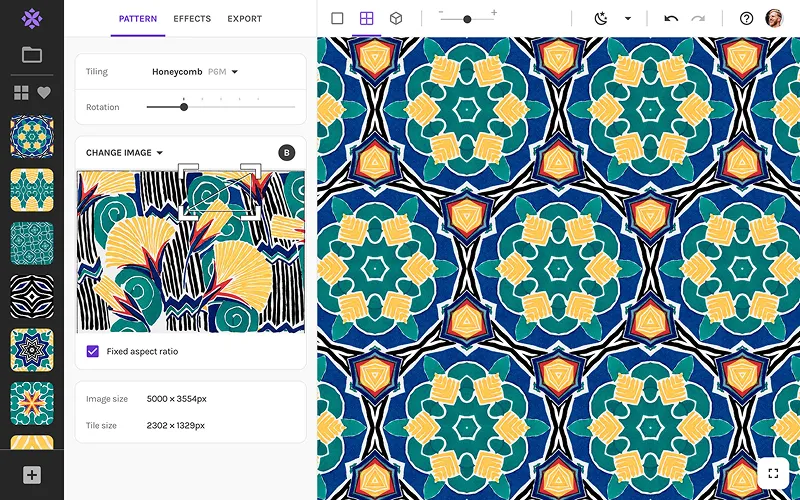This screenshot has height=500, width=800.
Task: Select 3D cube preview icon
Action: coord(396,18)
